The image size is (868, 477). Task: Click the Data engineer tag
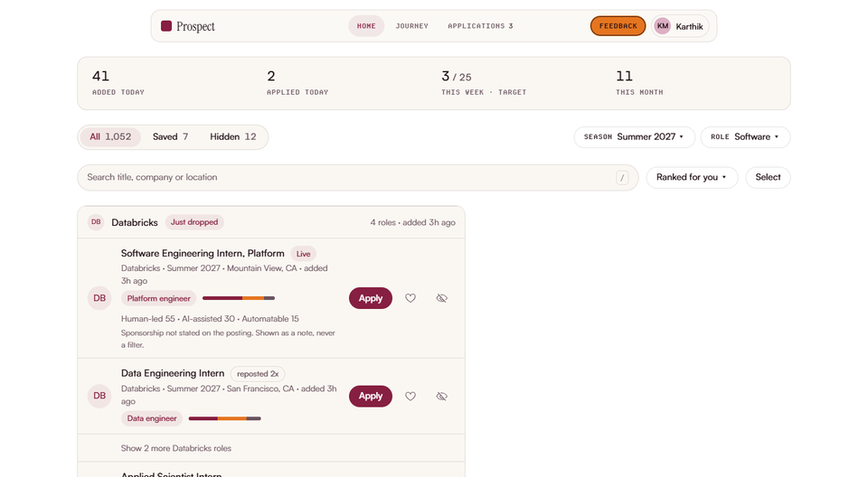tap(152, 418)
